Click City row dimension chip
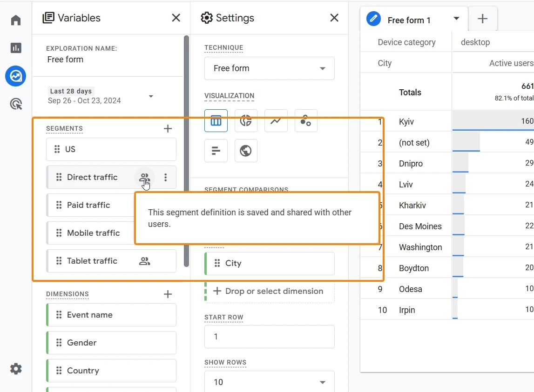534x392 pixels. click(x=270, y=263)
